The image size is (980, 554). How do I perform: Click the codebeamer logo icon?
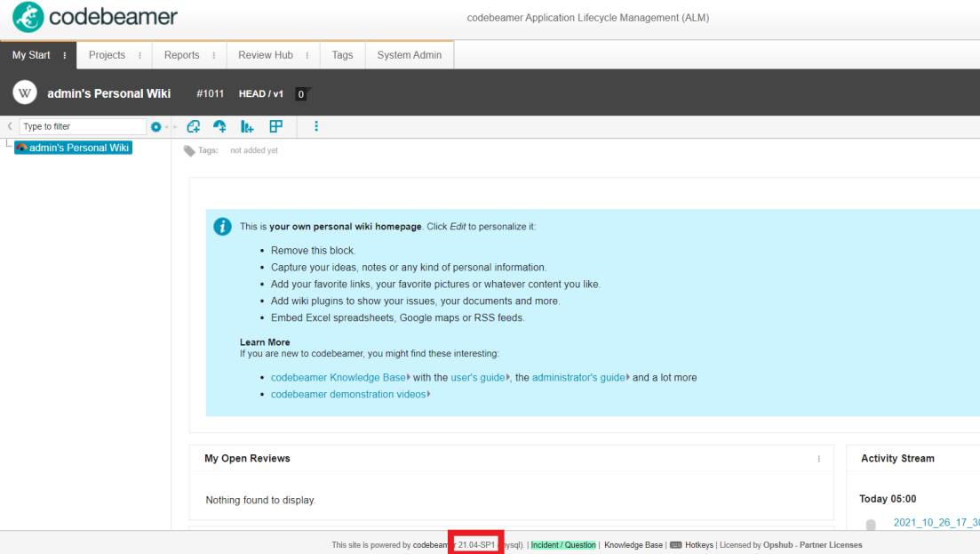point(28,18)
